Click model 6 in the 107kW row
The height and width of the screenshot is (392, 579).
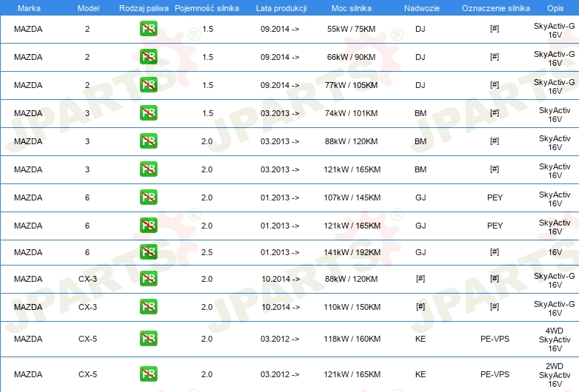point(87,197)
